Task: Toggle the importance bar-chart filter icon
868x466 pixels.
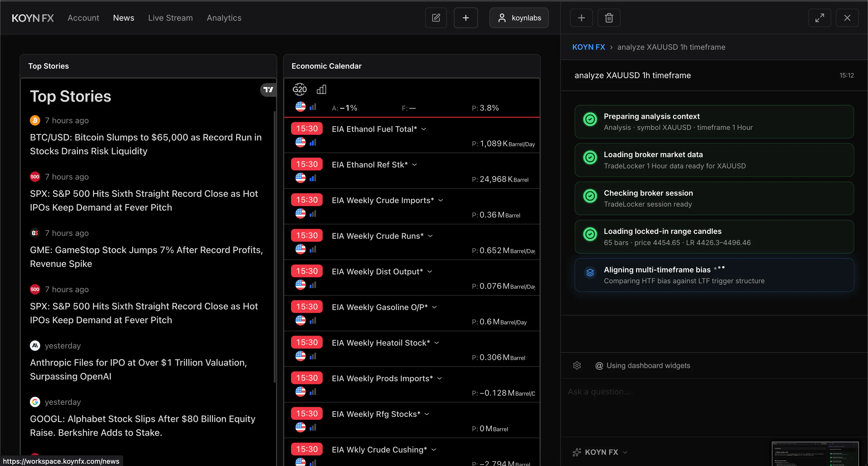Action: pyautogui.click(x=321, y=89)
